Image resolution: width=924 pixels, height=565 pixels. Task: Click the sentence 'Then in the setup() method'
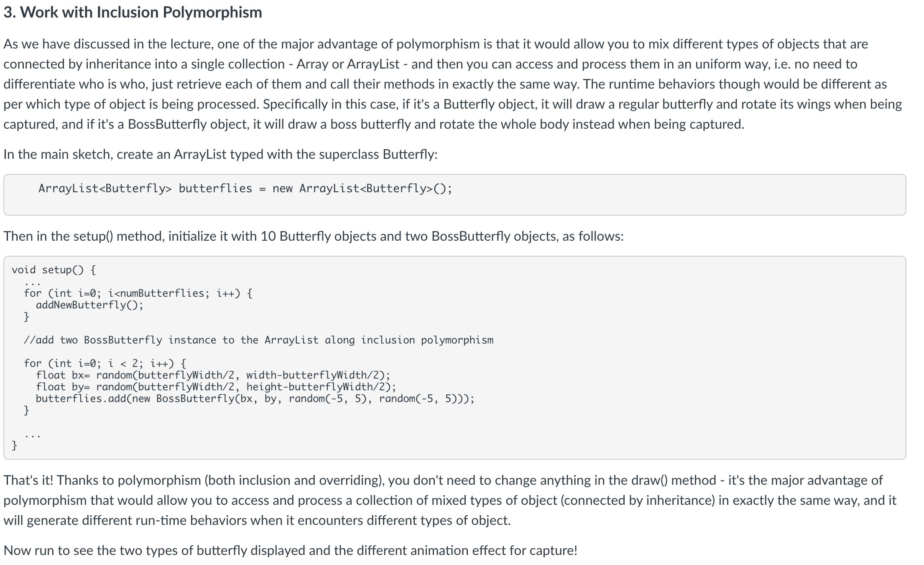314,237
